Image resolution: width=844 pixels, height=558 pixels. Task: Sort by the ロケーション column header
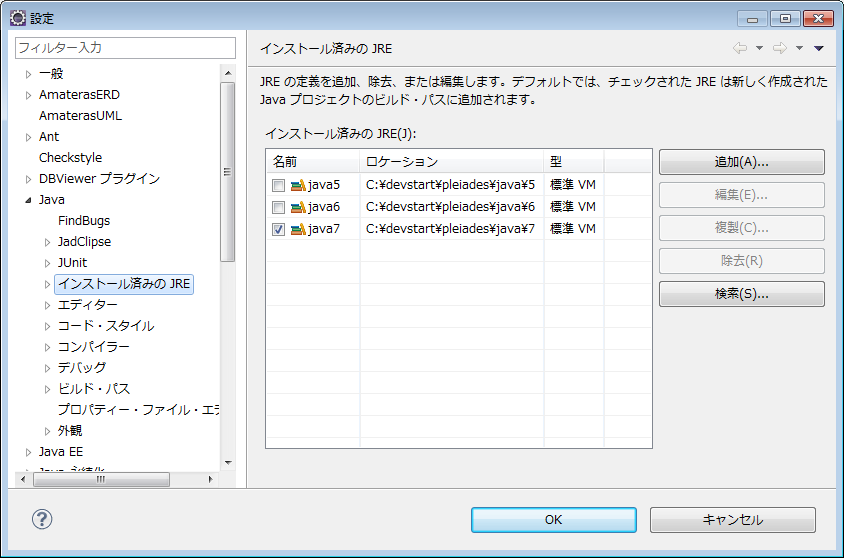(x=452, y=161)
